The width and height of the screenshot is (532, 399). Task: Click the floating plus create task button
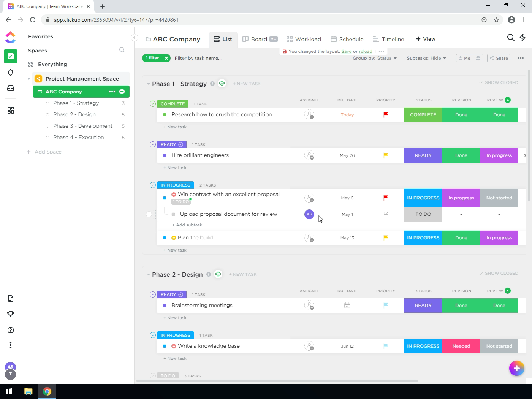[517, 368]
